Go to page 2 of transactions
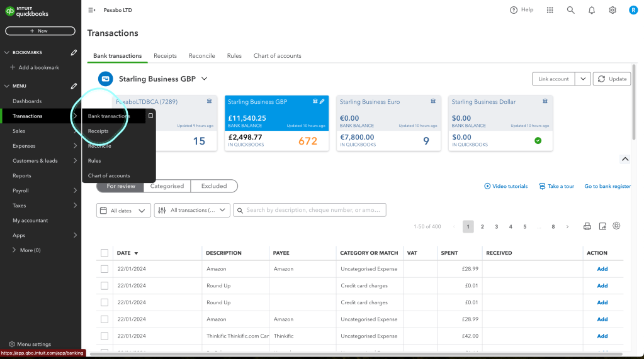Viewport: 644px width, 359px height. 482,227
